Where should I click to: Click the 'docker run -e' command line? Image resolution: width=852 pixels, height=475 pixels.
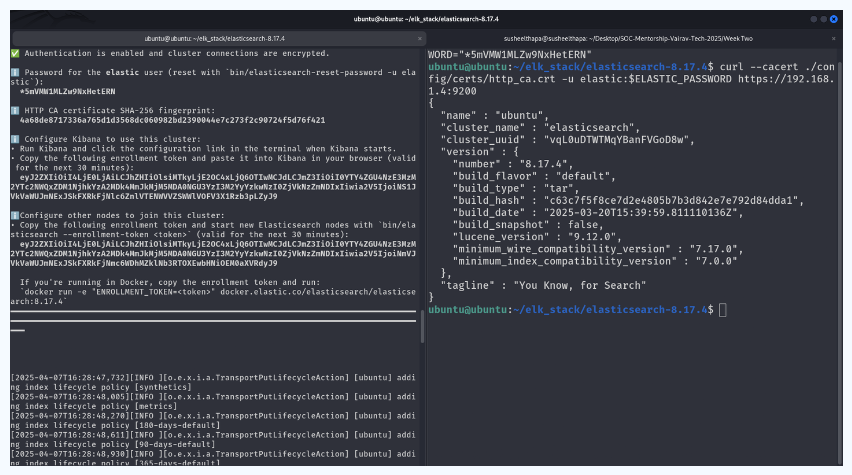(213, 296)
